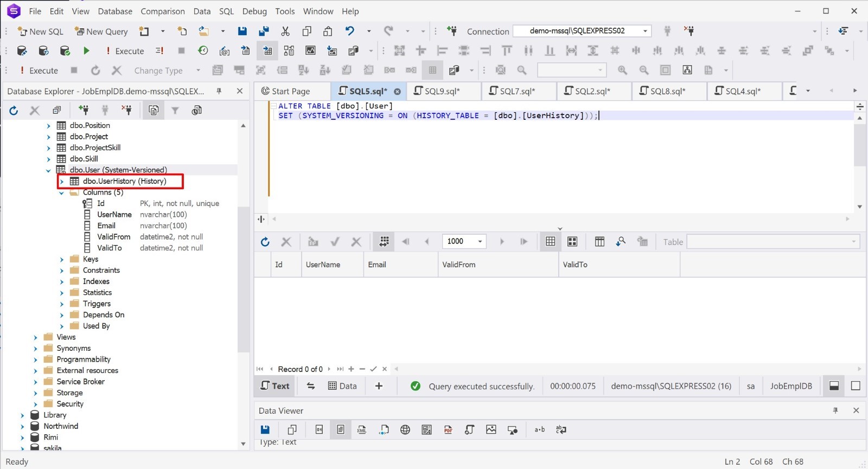
Task: Click image view icon in Data Viewer
Action: (x=491, y=430)
